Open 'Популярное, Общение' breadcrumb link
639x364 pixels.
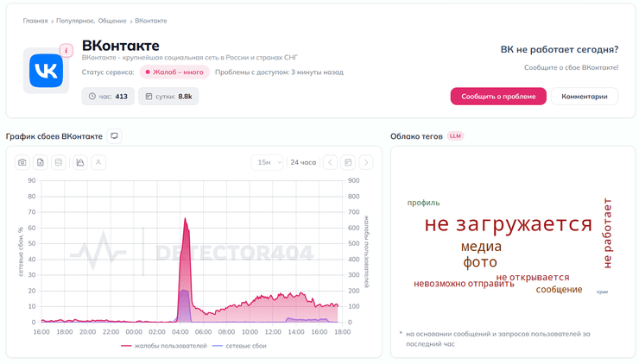[x=92, y=21]
